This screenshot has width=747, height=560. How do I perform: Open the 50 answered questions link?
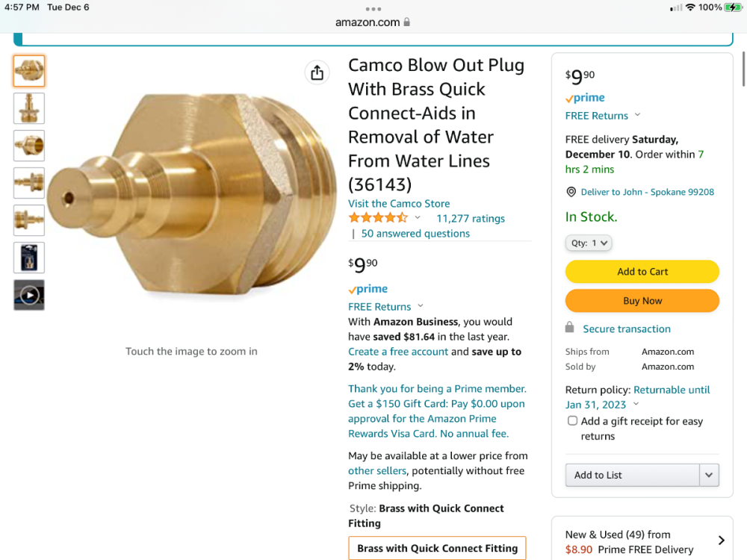(415, 233)
